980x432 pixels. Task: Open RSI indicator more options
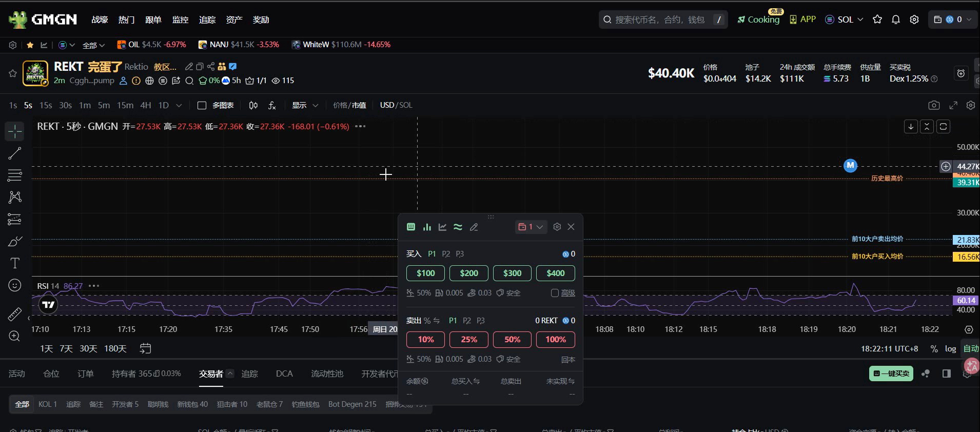94,286
